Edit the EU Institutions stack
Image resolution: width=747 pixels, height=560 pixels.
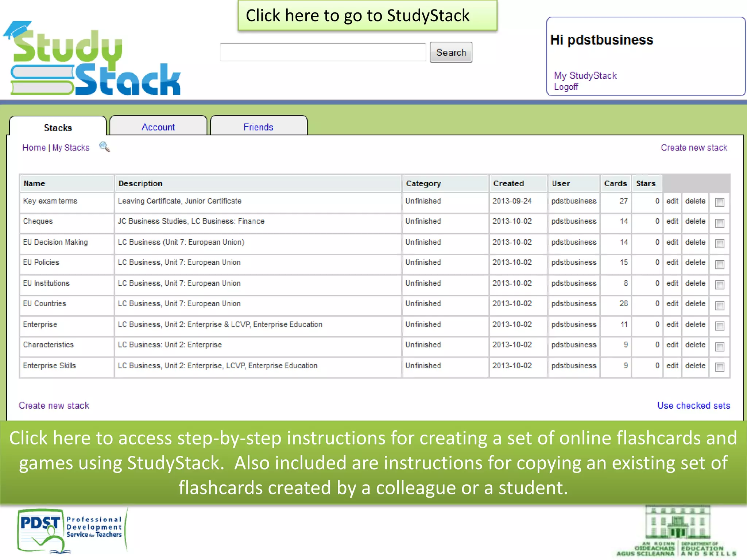(672, 283)
